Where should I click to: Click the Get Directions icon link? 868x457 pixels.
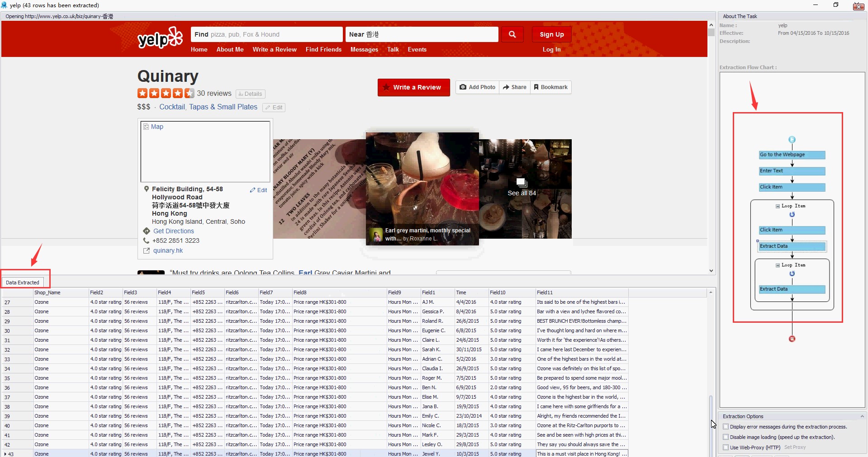[147, 231]
